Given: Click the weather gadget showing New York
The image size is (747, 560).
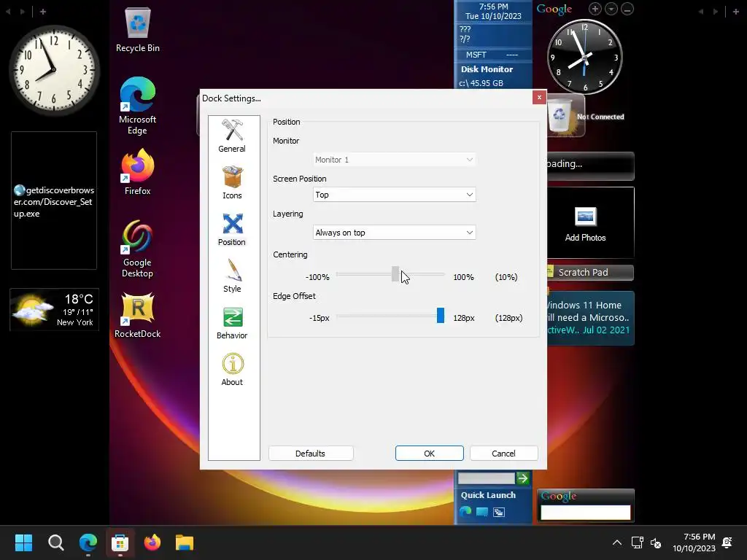Looking at the screenshot, I should click(x=54, y=309).
